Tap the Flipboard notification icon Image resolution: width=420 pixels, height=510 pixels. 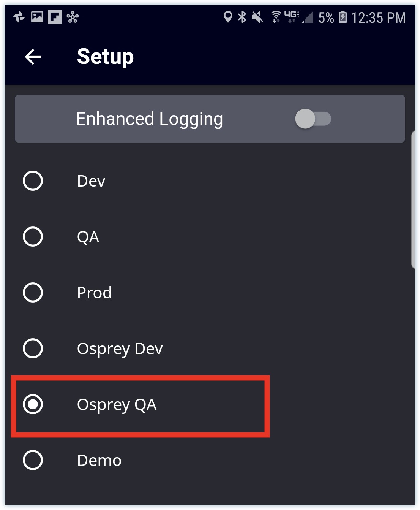pyautogui.click(x=55, y=17)
